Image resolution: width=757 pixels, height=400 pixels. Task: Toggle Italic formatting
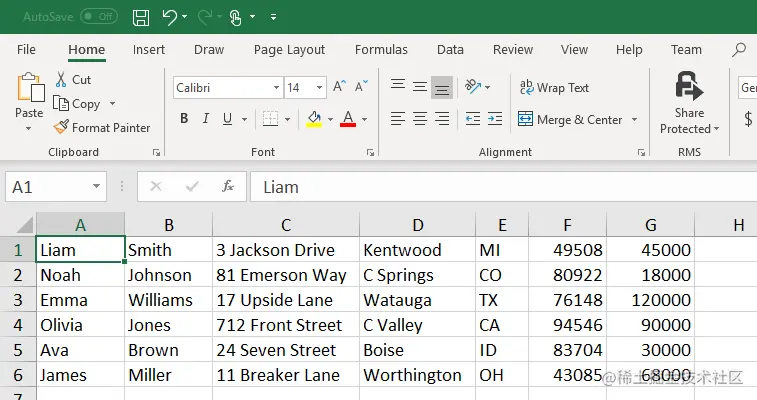pyautogui.click(x=206, y=119)
